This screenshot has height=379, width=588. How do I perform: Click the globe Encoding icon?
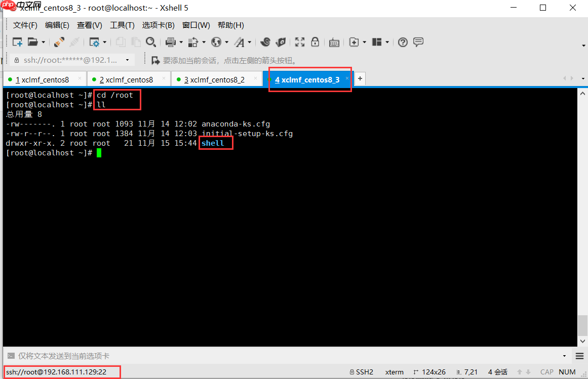(216, 42)
